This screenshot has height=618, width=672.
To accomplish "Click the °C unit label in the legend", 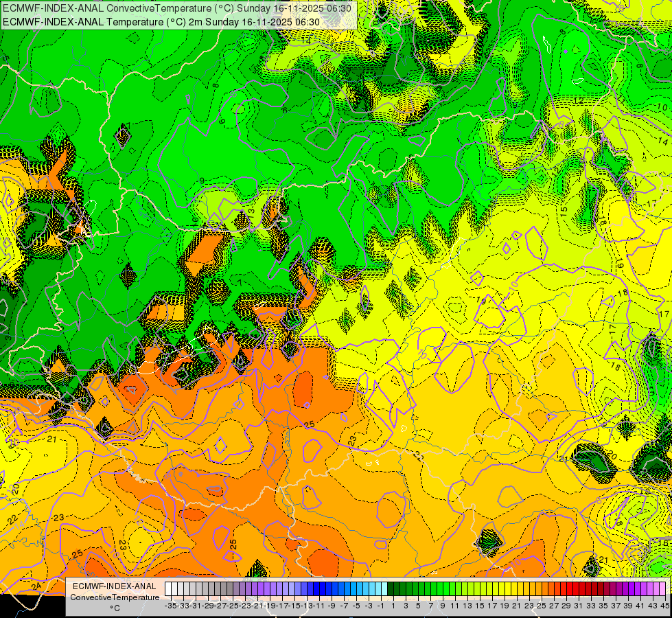I will click(x=115, y=608).
